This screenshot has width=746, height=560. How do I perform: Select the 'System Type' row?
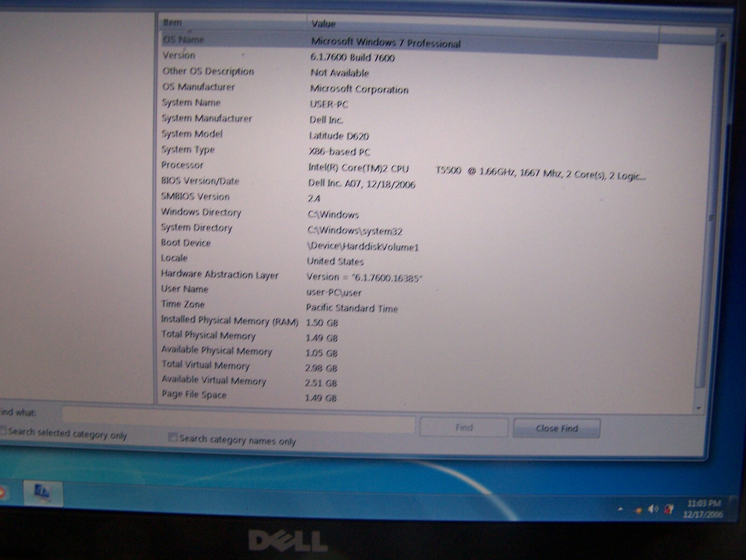click(188, 150)
